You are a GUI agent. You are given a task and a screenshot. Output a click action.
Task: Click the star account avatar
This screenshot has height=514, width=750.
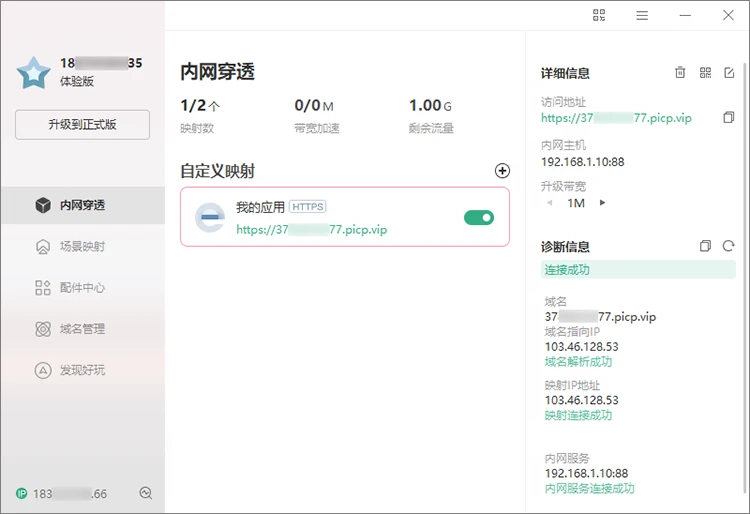click(33, 73)
